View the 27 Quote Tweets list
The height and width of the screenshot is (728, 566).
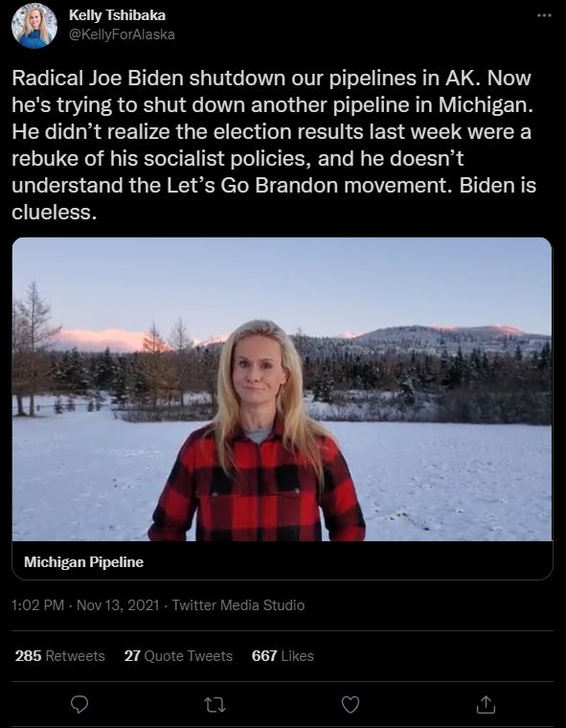[178, 655]
